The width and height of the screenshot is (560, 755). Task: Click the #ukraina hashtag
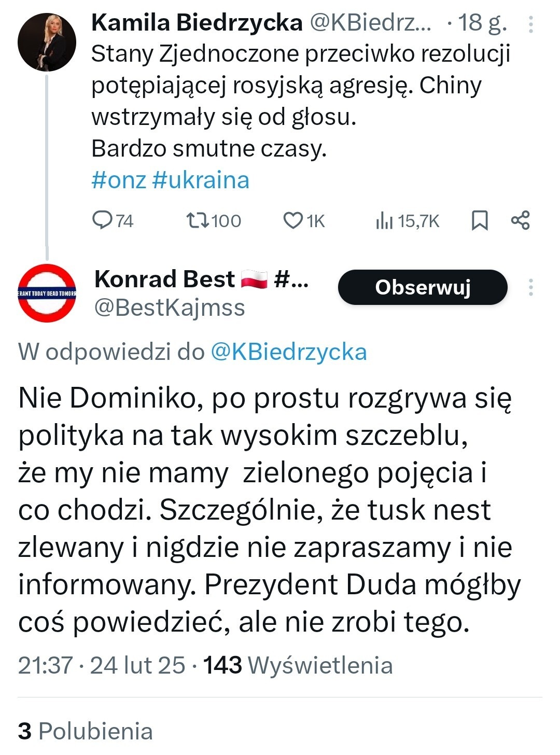pos(201,180)
